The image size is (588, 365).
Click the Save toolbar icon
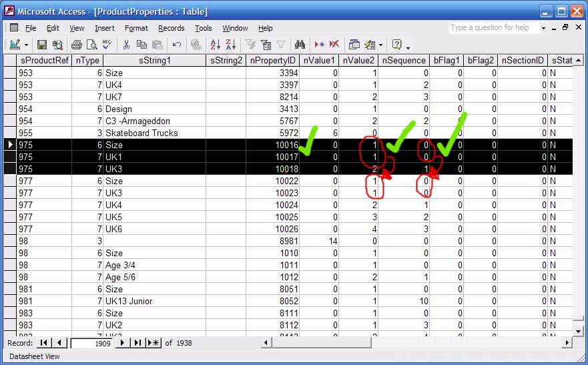coord(41,45)
